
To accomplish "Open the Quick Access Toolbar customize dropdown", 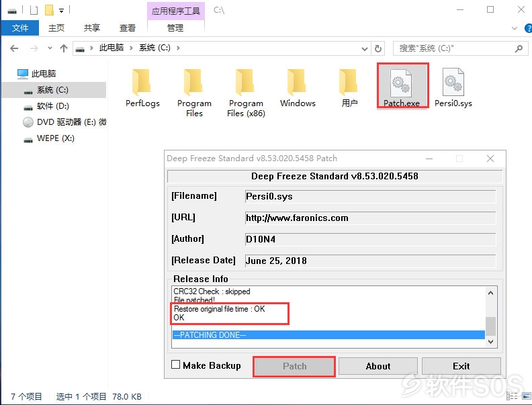I will (x=61, y=11).
